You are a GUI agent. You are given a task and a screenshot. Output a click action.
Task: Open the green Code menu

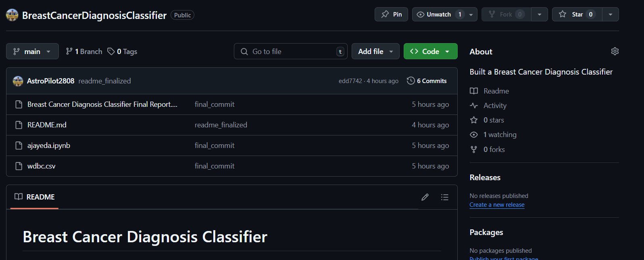click(430, 52)
